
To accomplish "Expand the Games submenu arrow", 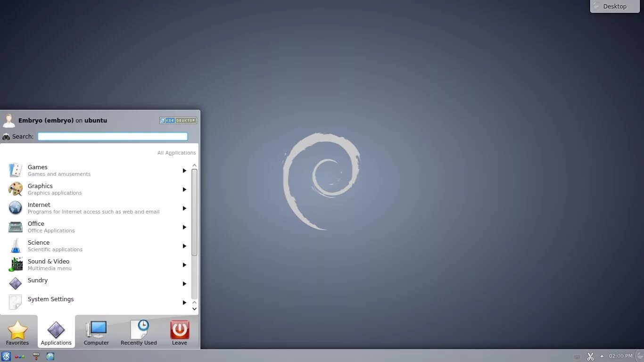I will 184,171.
